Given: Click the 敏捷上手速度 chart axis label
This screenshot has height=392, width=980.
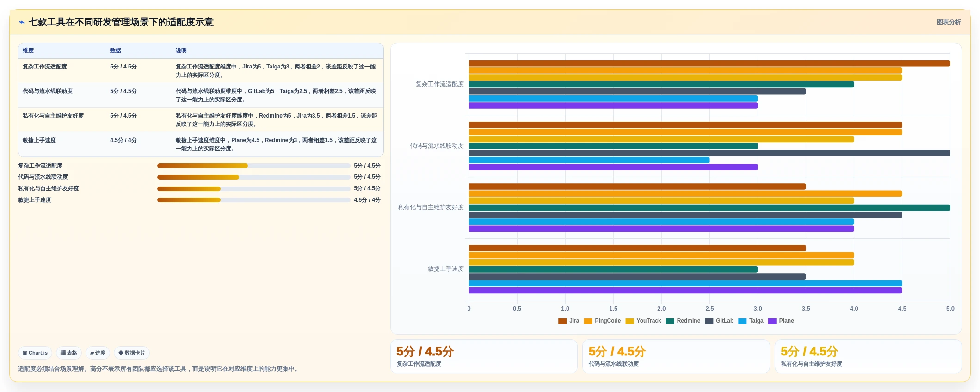Looking at the screenshot, I should pos(445,269).
